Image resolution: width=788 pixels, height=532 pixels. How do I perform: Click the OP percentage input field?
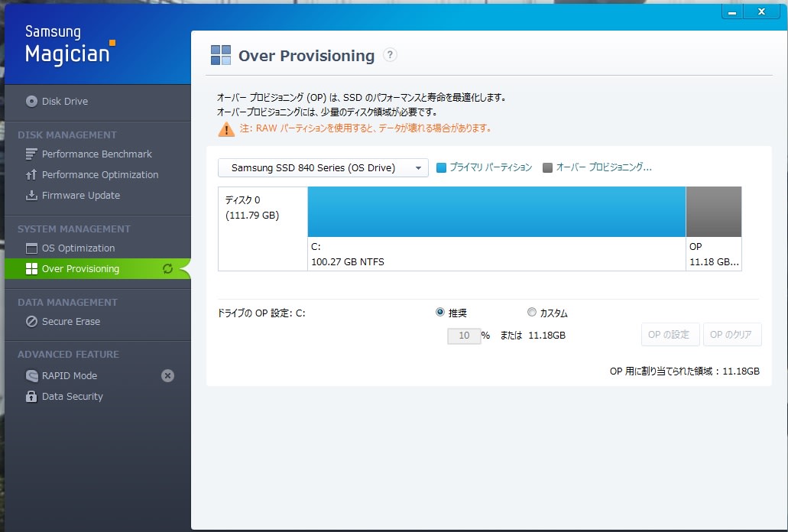coord(464,336)
